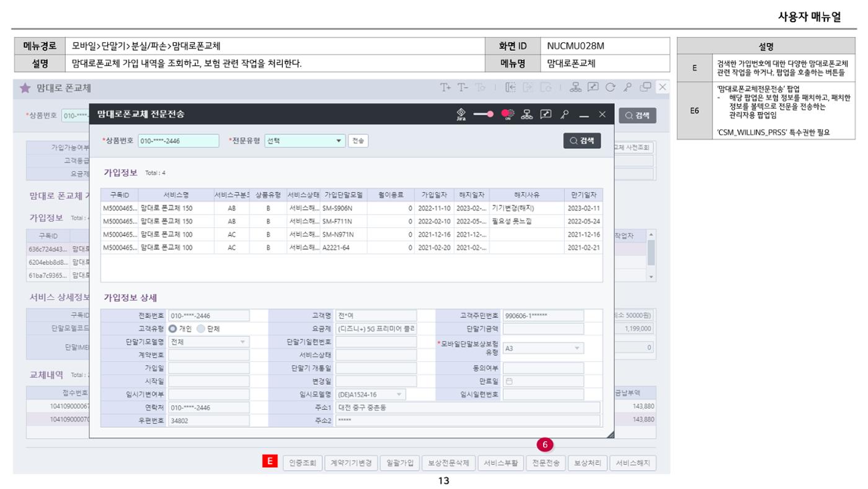Click the 서비스부활 button
868x489 pixels.
coord(502,462)
